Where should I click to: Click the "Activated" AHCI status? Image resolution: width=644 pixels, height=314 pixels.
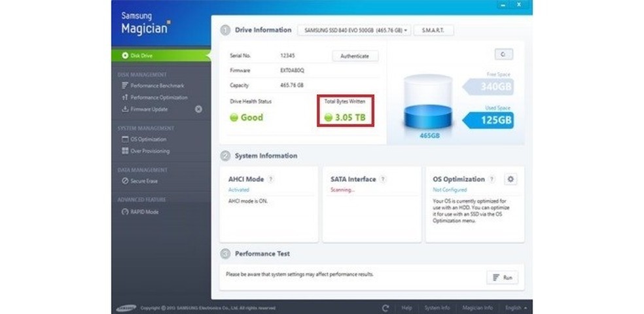[x=239, y=190]
